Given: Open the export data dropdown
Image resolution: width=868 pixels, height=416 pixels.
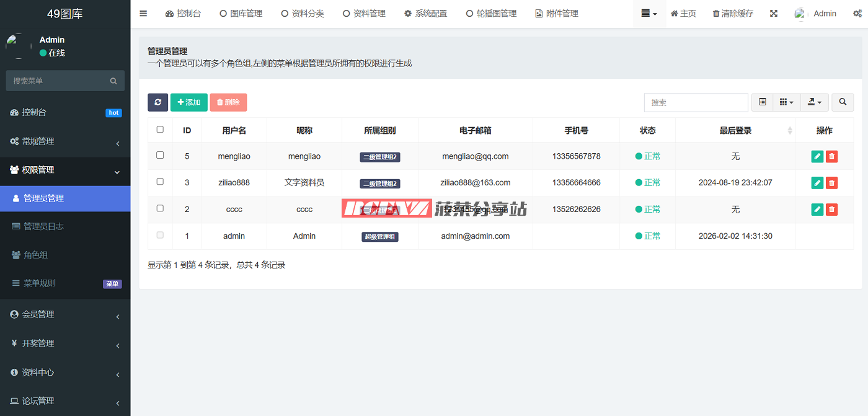Looking at the screenshot, I should (815, 102).
